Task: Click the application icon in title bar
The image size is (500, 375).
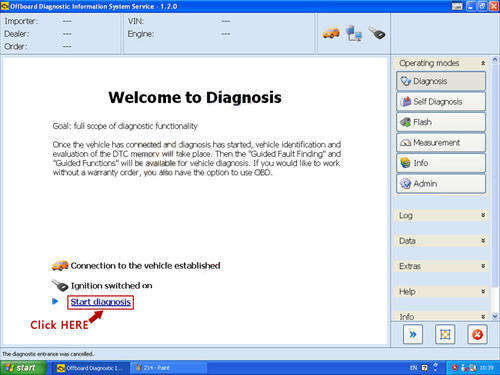Action: pos(5,6)
